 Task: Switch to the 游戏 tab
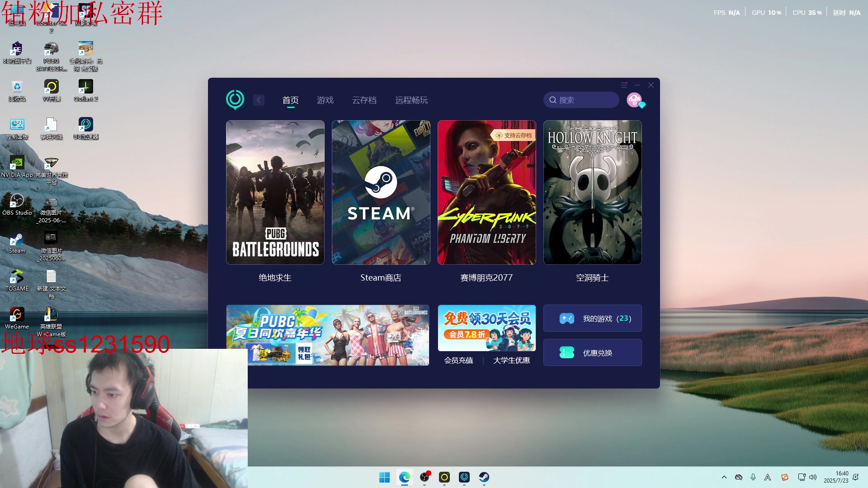325,100
